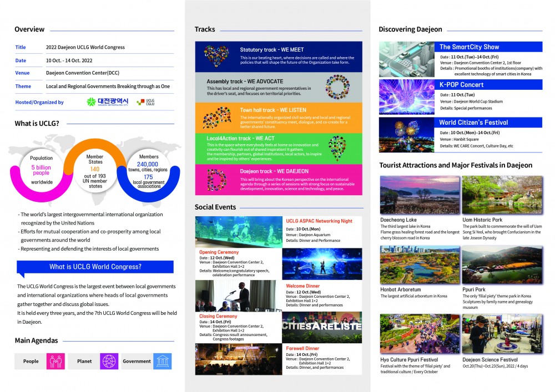Click the Hyo Culture Ppuri Festival caption
Image resolution: width=555 pixels, height=392 pixels.
click(409, 359)
